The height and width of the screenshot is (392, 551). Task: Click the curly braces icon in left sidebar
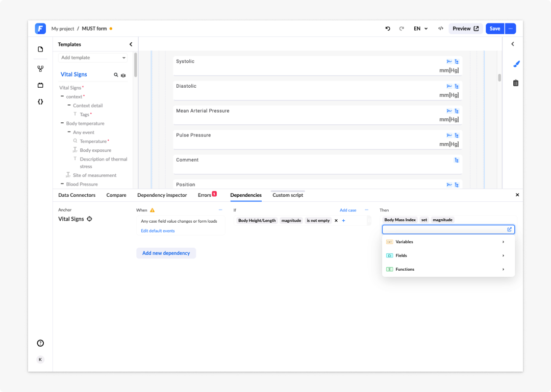tap(40, 102)
